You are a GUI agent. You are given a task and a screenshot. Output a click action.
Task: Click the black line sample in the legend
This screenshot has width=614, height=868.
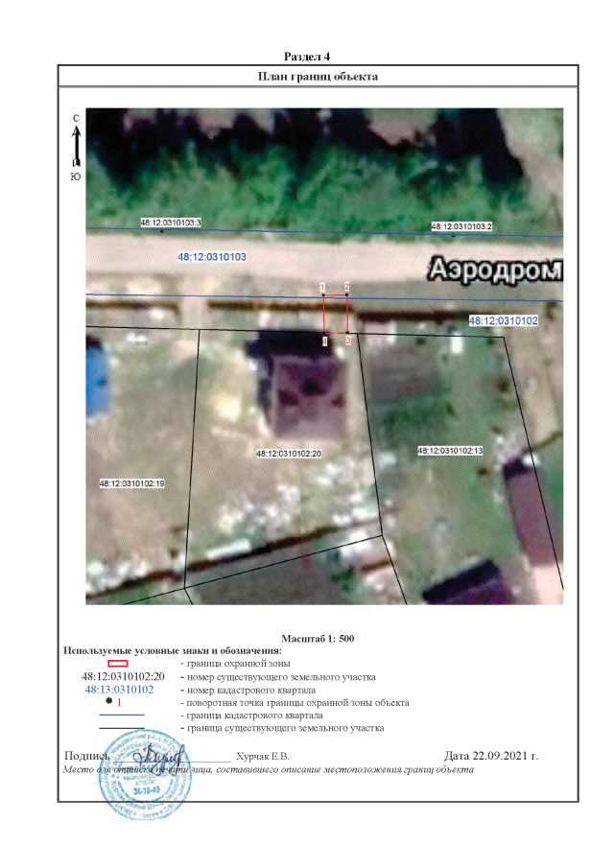pos(121,729)
